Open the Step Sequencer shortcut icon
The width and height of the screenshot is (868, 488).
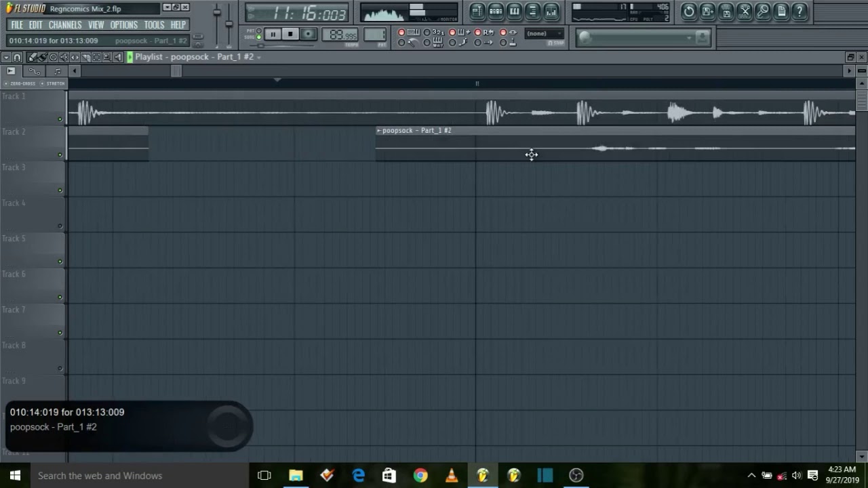tap(496, 11)
